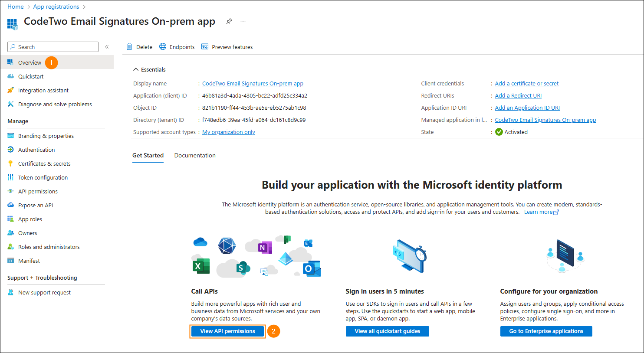The width and height of the screenshot is (644, 353).
Task: Click the Delete trash icon
Action: (x=129, y=47)
